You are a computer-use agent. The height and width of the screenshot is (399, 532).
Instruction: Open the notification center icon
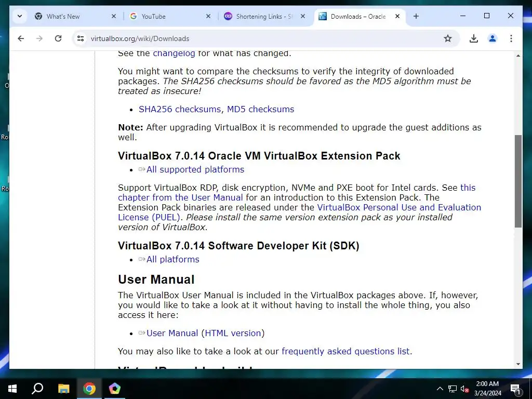[516, 389]
